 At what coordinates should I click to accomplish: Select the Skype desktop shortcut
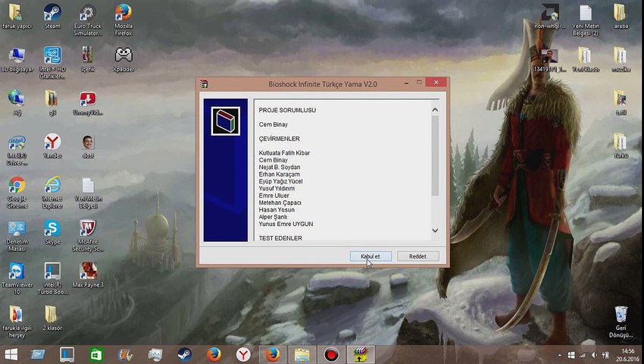coord(52,232)
